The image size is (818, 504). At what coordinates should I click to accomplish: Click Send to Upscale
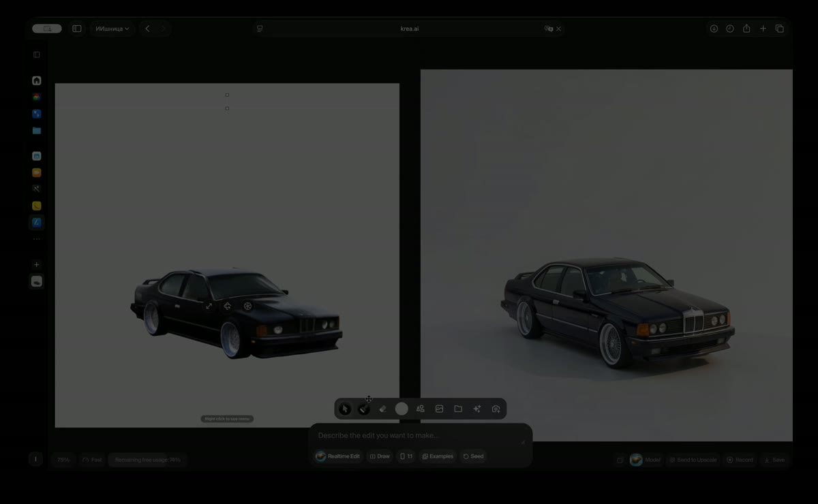point(693,460)
